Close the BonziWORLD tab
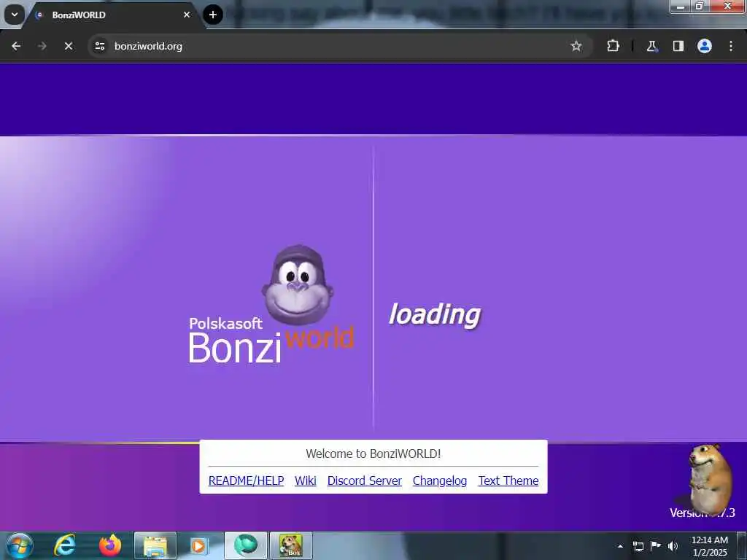 click(187, 15)
